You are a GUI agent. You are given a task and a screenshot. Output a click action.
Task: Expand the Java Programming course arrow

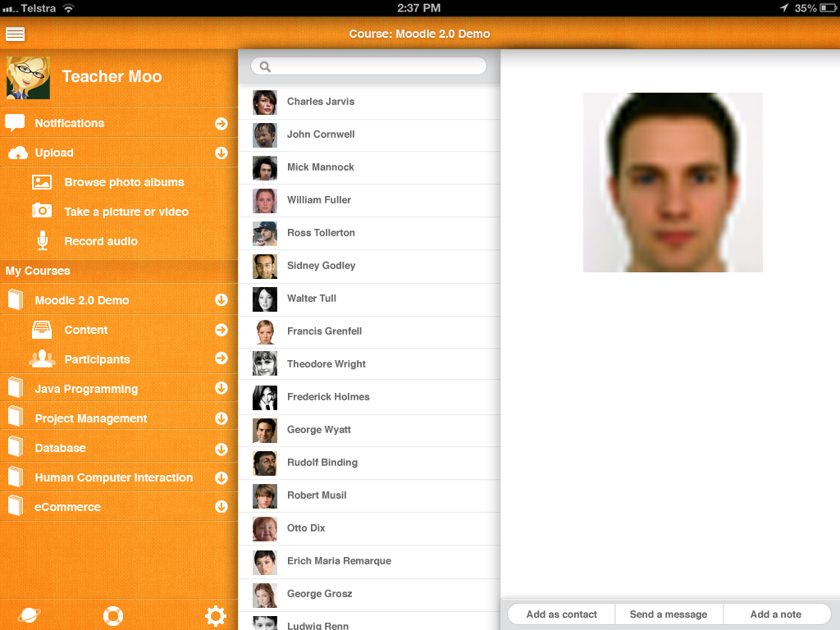(x=221, y=388)
